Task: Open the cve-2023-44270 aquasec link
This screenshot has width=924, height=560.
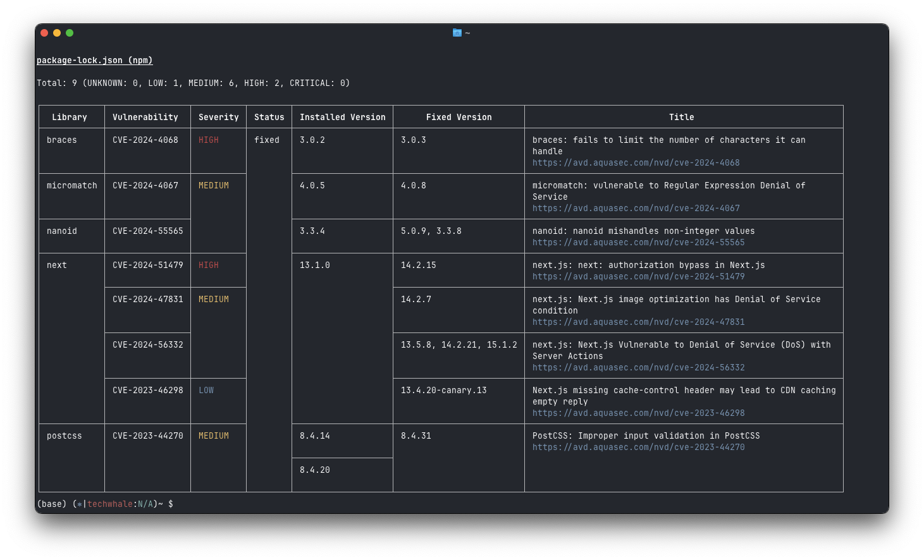Action: point(638,447)
